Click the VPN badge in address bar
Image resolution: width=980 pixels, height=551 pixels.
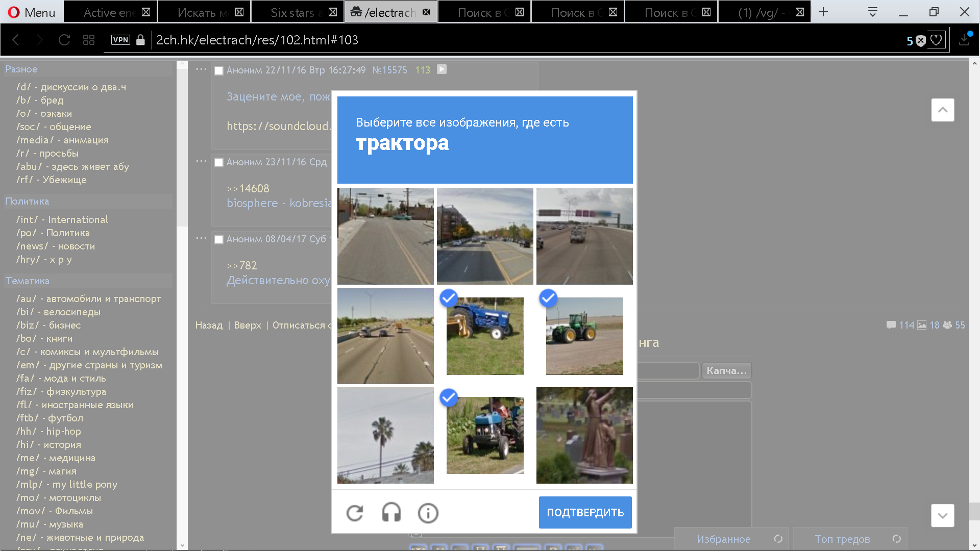coord(120,40)
